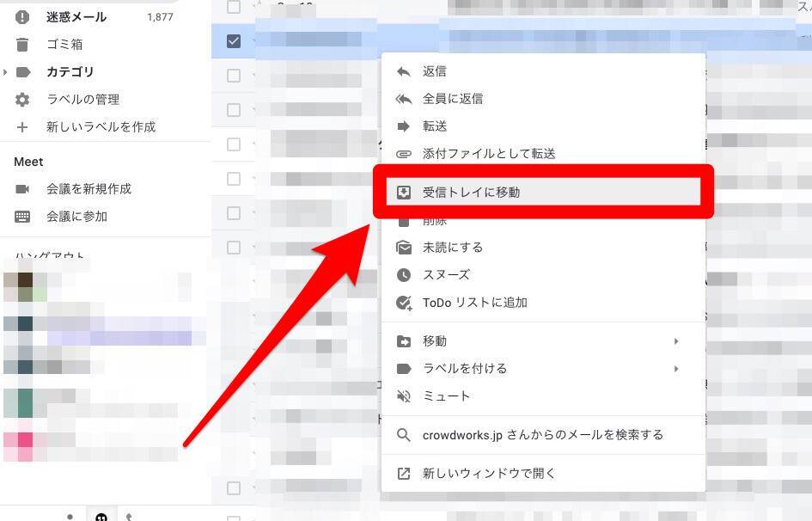Click the magnifier icon to search crowdworks.jp mails

[403, 435]
